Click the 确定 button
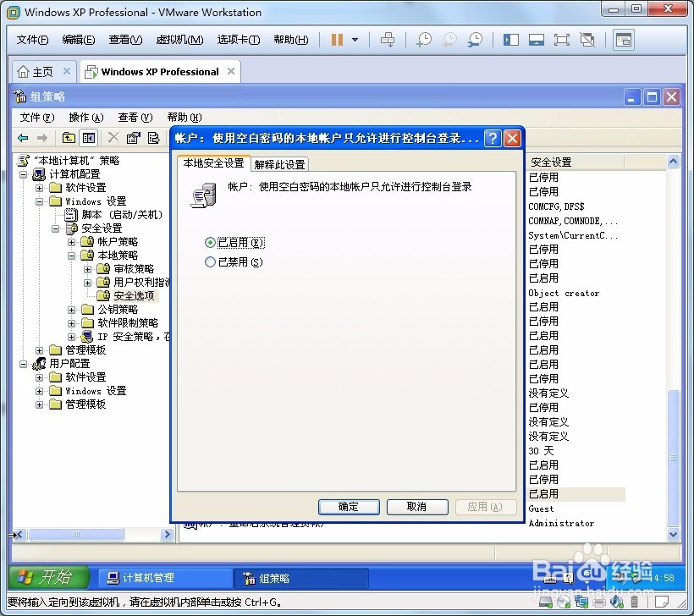The height and width of the screenshot is (616, 694). point(349,507)
